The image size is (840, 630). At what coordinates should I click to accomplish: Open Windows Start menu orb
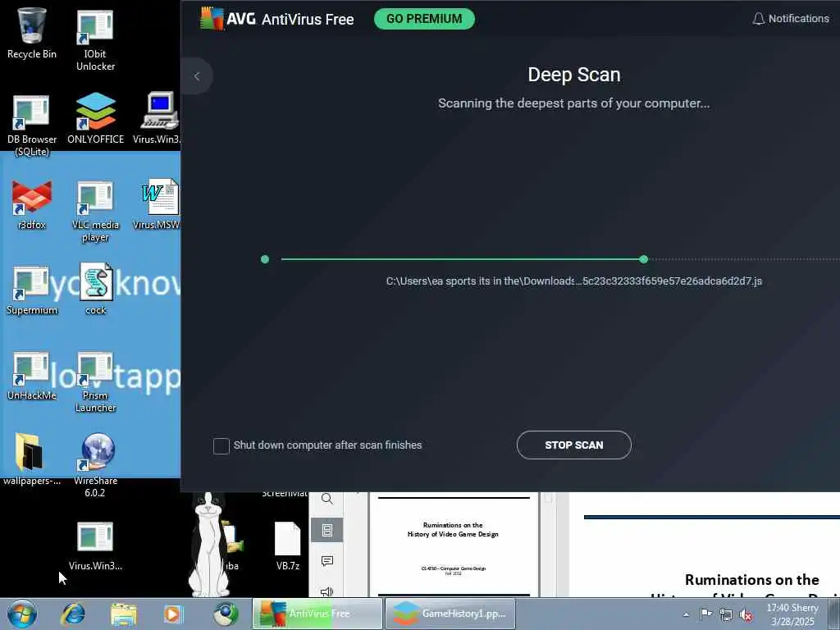click(22, 614)
